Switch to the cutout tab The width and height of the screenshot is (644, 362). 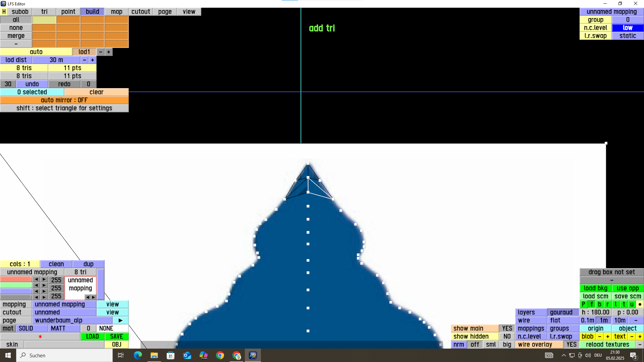point(141,12)
